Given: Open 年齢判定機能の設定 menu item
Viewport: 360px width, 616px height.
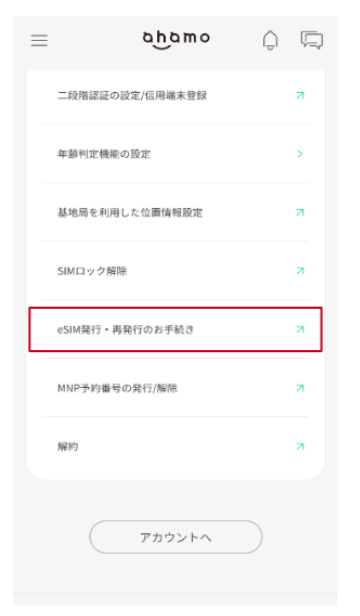Looking at the screenshot, I should [x=175, y=154].
